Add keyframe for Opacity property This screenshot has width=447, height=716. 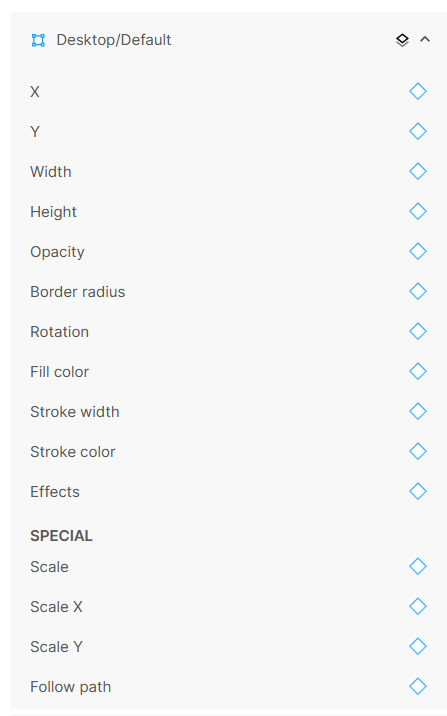pyautogui.click(x=418, y=251)
